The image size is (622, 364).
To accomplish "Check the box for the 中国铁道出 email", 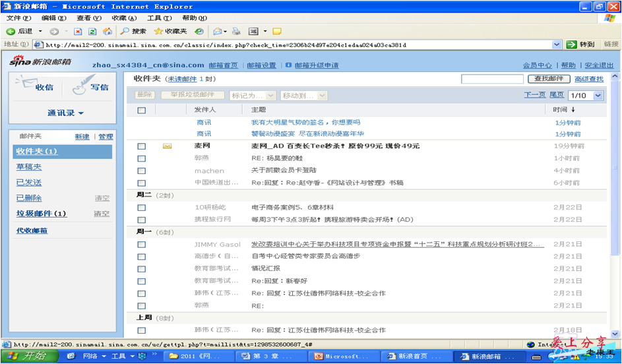I will 142,183.
